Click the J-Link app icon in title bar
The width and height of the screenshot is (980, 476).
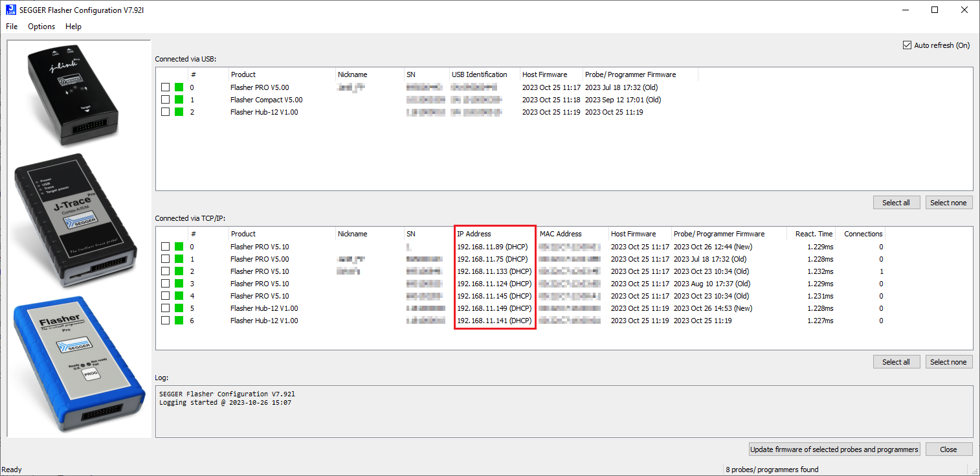point(10,10)
